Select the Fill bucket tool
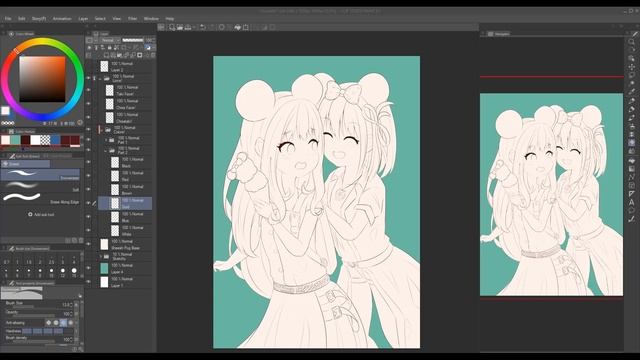640x360 pixels. click(631, 160)
